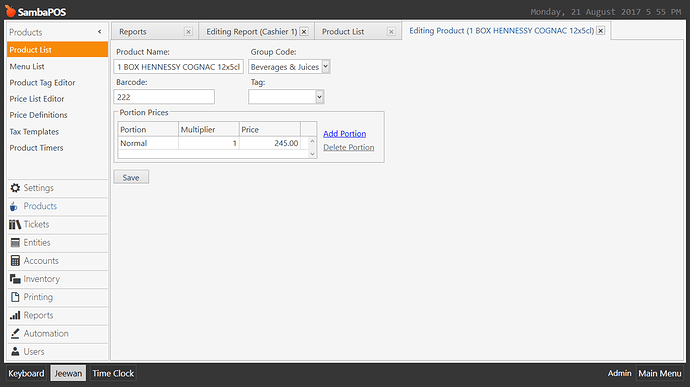This screenshot has height=387, width=690.
Task: Click the Jeewan button
Action: coord(68,373)
